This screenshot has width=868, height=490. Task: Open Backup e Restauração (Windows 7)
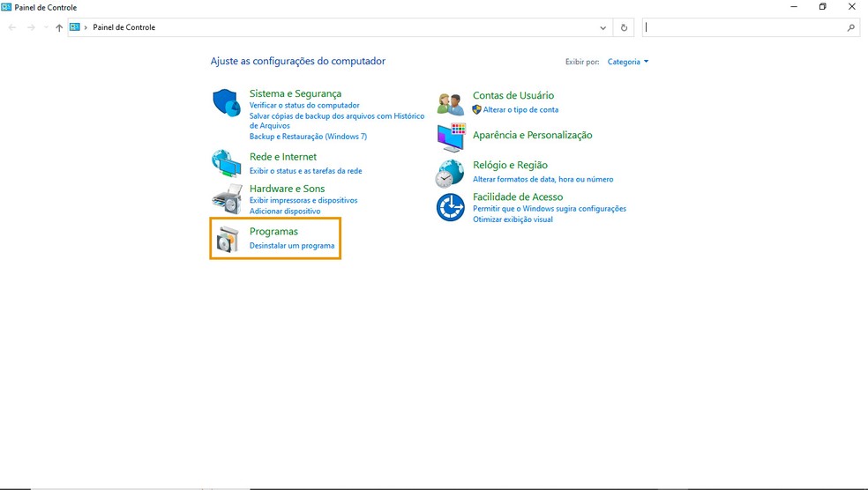[308, 136]
